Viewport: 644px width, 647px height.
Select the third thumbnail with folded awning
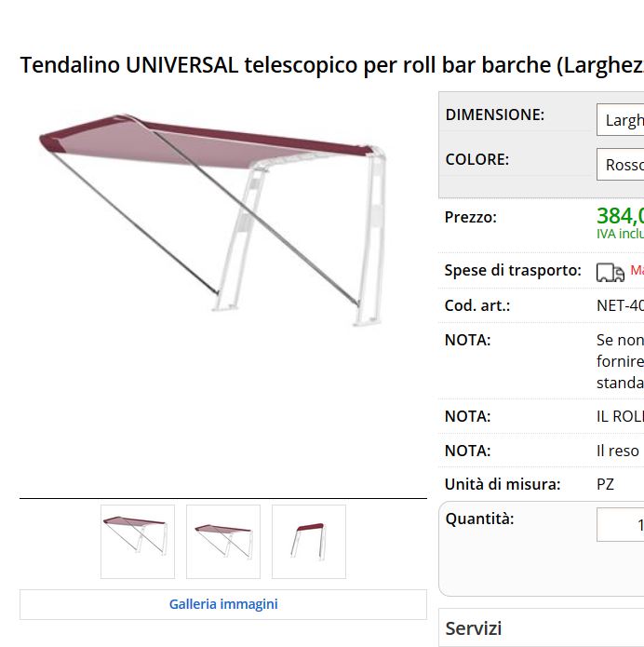click(309, 542)
